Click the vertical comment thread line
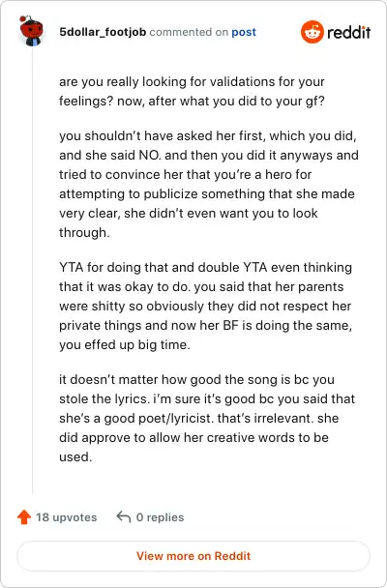This screenshot has width=387, height=588. [x=32, y=270]
